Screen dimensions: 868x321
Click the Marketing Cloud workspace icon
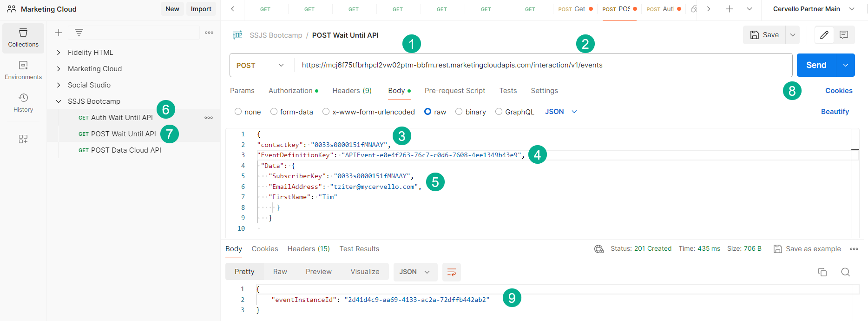click(12, 9)
